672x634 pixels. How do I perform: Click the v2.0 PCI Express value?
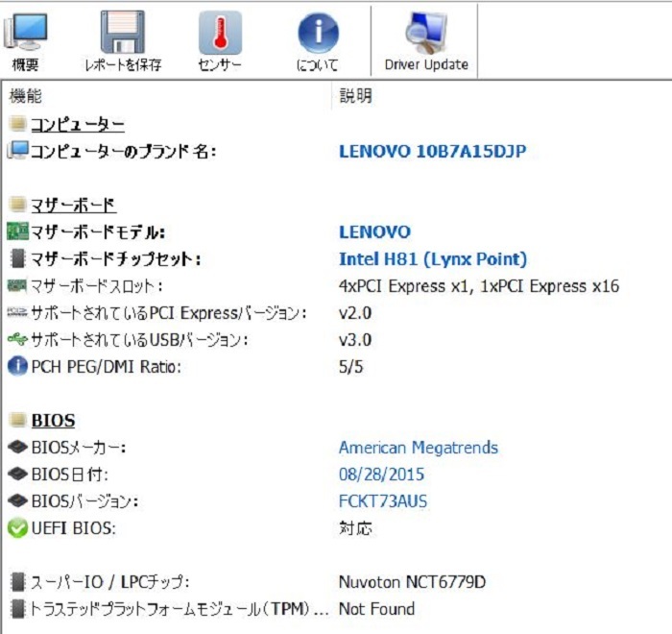pyautogui.click(x=355, y=313)
